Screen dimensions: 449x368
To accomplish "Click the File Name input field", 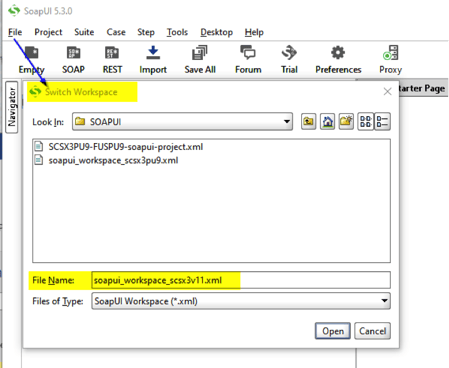I will point(241,280).
